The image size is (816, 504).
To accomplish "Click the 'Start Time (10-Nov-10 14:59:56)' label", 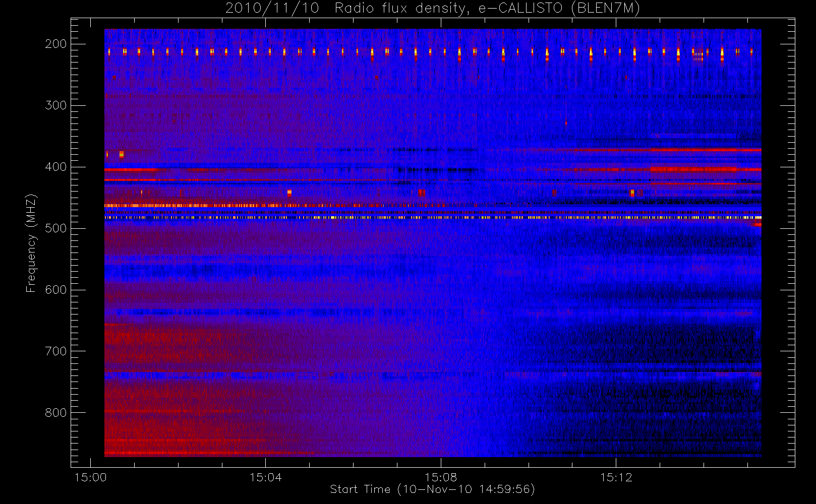I will tap(432, 489).
